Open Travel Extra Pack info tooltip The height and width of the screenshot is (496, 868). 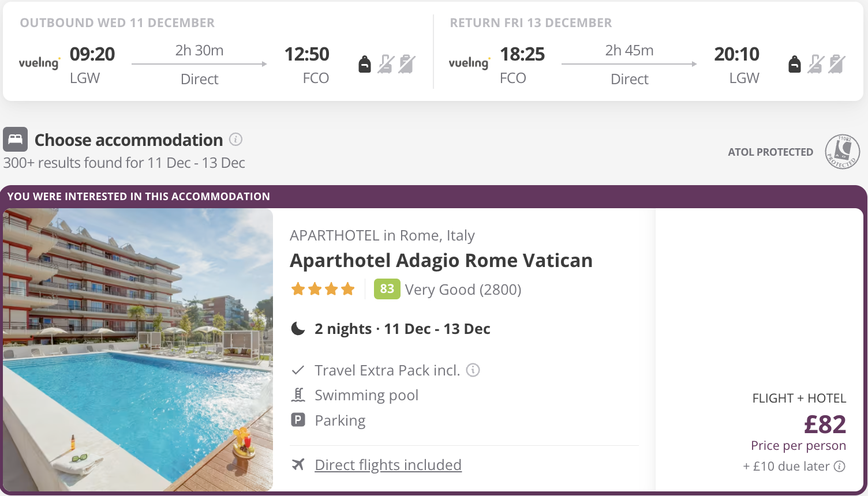click(x=473, y=370)
